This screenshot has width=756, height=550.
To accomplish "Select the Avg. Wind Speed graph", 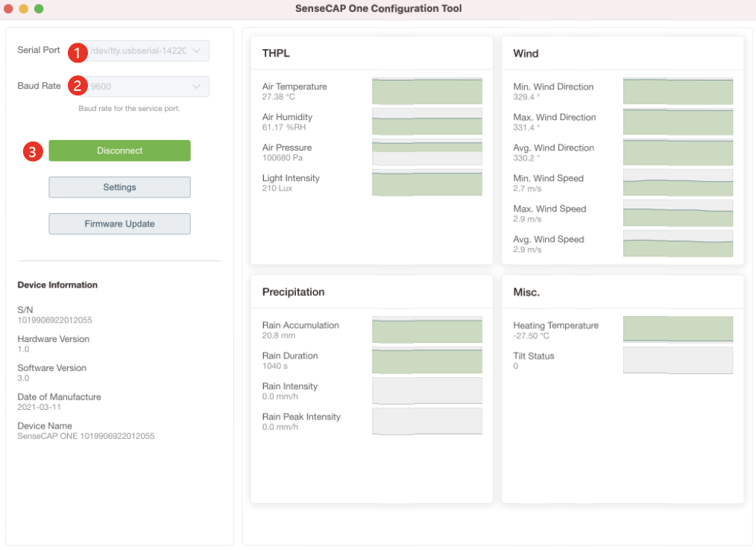I will (x=678, y=244).
